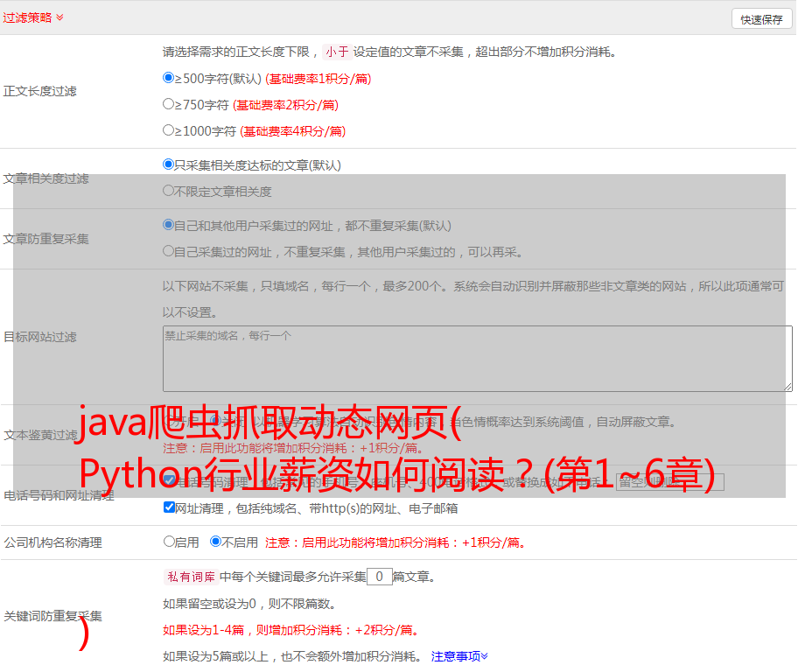Click the 留空则删除 phone replacement field

point(669,482)
